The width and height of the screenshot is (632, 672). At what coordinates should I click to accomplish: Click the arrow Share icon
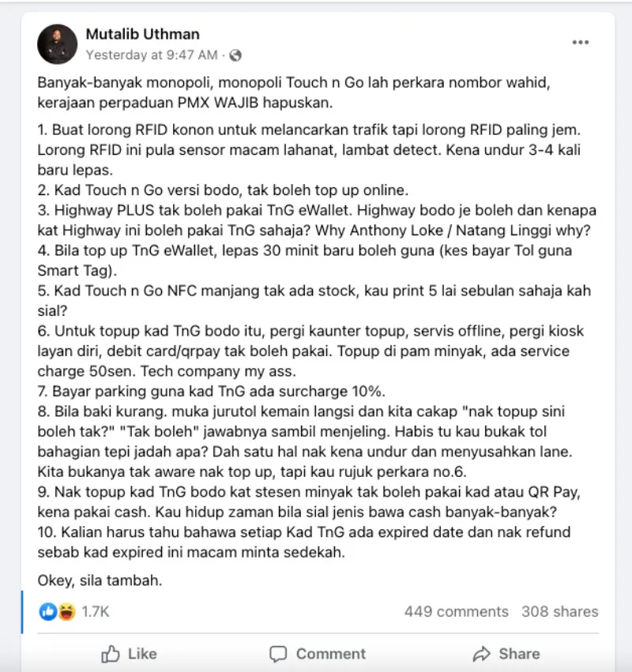481,654
